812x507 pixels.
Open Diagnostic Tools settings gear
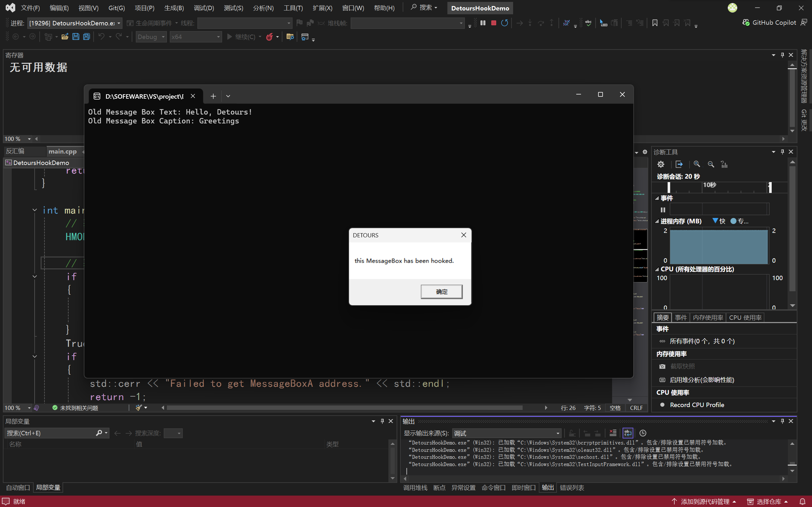(x=660, y=164)
